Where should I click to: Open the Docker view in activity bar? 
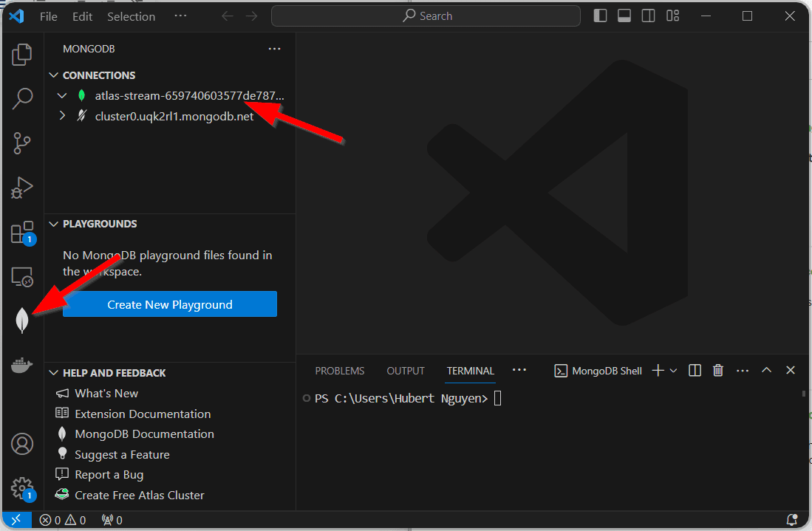pyautogui.click(x=22, y=365)
